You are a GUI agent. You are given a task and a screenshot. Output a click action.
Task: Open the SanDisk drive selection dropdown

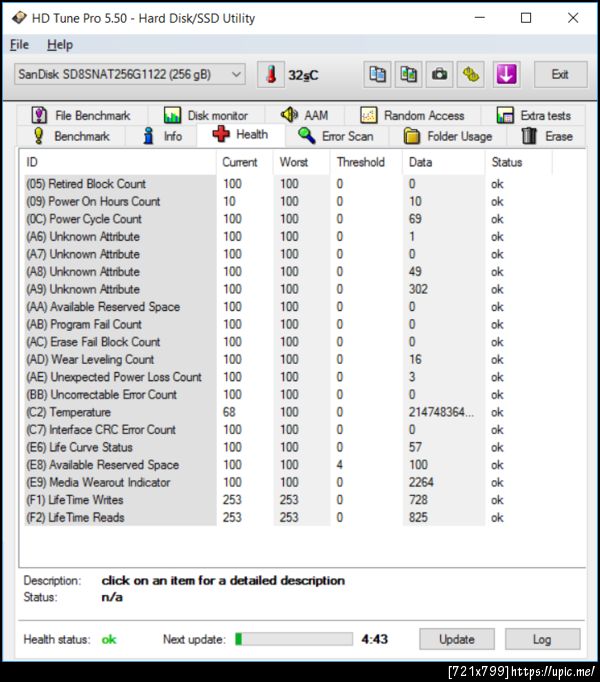tap(130, 74)
